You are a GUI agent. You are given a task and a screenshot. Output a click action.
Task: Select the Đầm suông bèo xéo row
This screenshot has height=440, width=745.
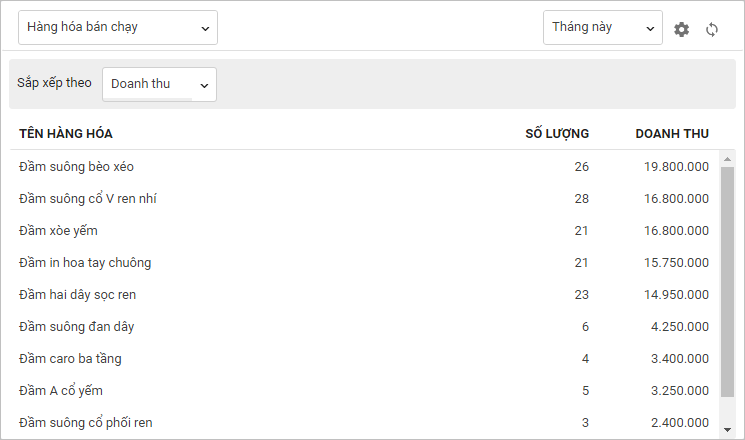[x=76, y=167]
